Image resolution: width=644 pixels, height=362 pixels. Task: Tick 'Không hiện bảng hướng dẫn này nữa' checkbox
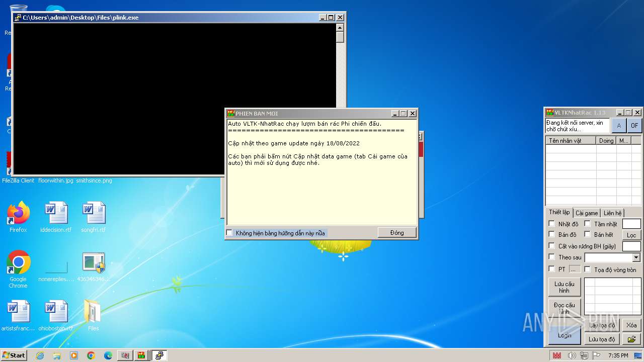point(229,233)
